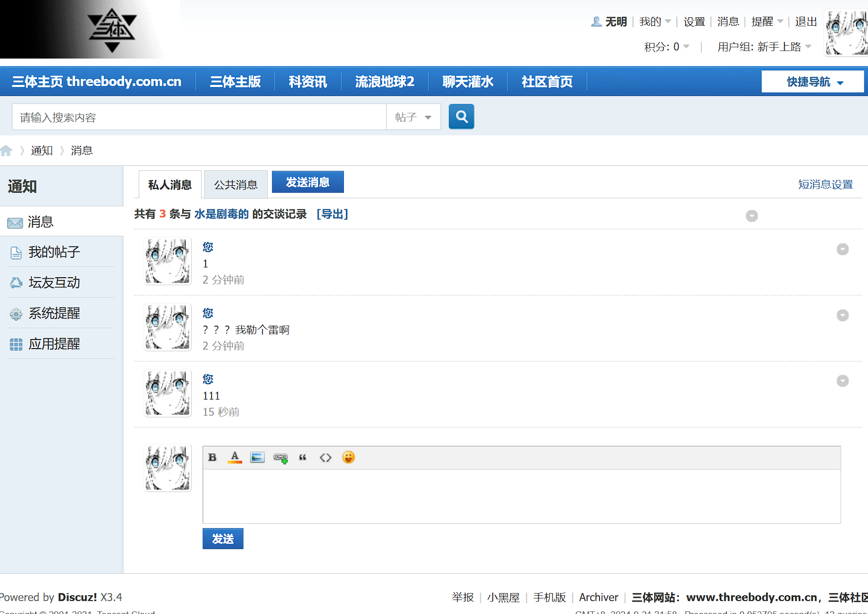Click the user avatar at top right
This screenshot has height=614, width=868.
(846, 33)
